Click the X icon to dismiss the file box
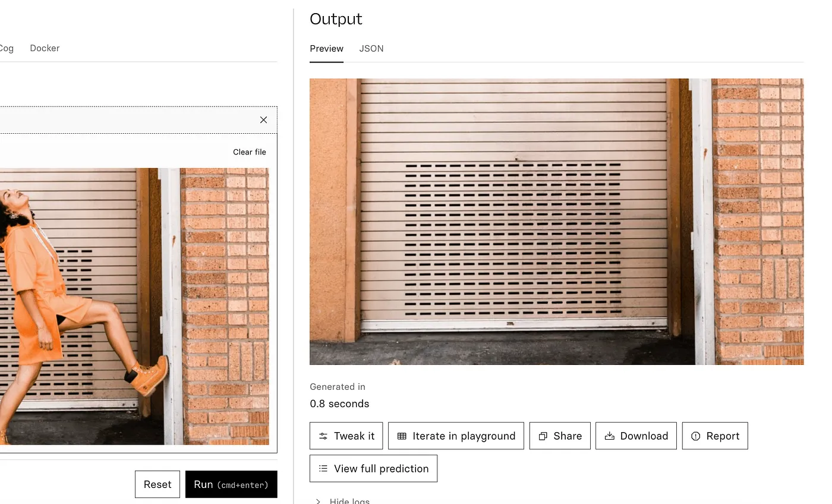This screenshot has width=832, height=504. tap(263, 120)
